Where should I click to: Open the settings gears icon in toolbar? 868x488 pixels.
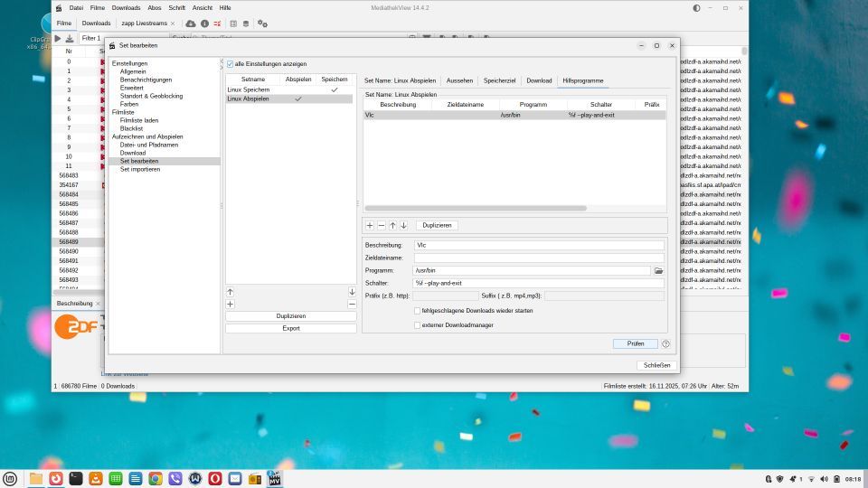(262, 23)
